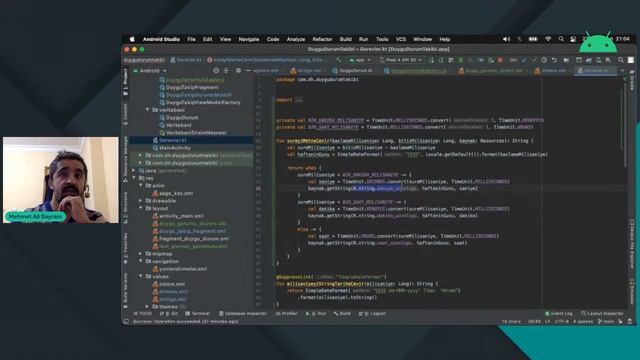Open the Layout Inspector panel
This screenshot has height=360, width=640.
pos(602,313)
